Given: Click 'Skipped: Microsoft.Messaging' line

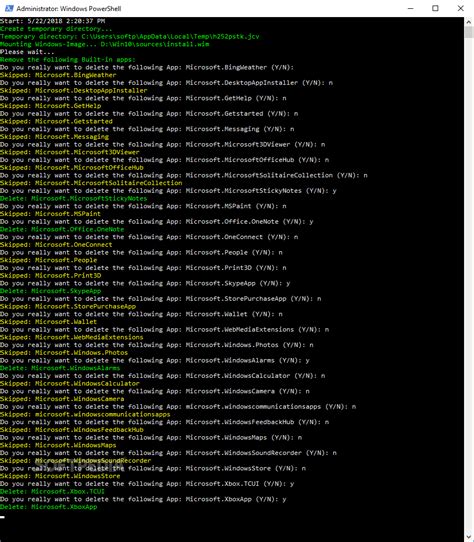Looking at the screenshot, I should tap(54, 137).
